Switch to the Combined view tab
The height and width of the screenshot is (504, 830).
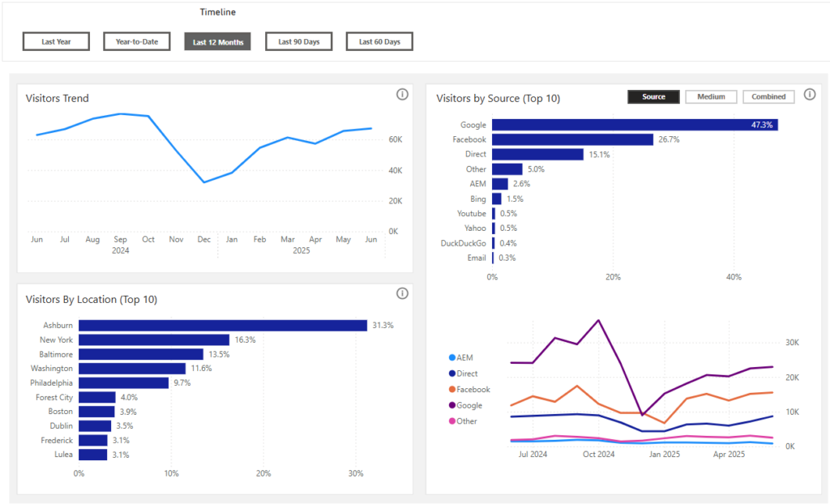(768, 96)
